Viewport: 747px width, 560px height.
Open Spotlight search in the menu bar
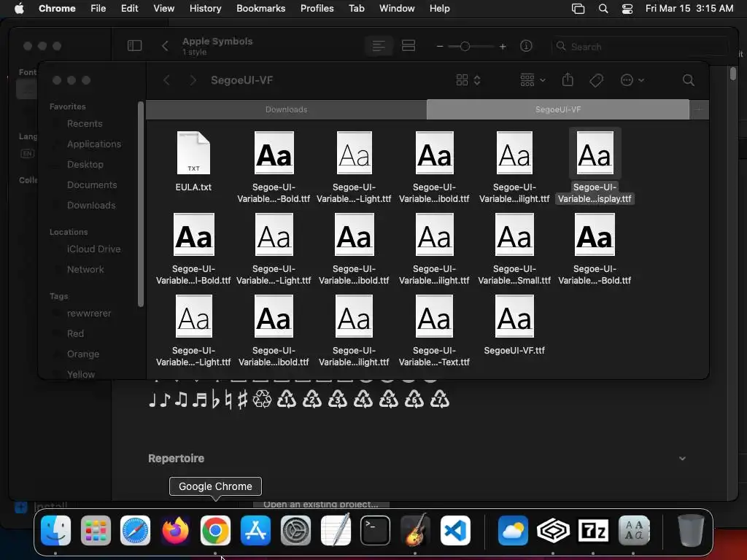(603, 9)
